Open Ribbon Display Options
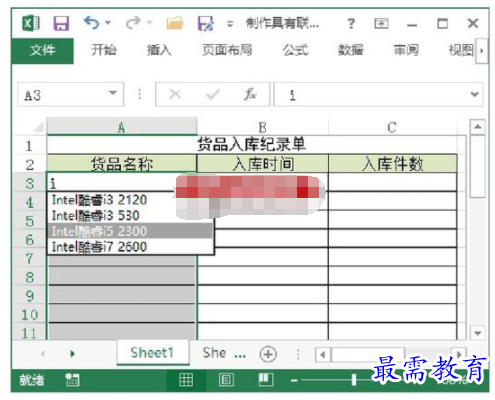 point(381,23)
